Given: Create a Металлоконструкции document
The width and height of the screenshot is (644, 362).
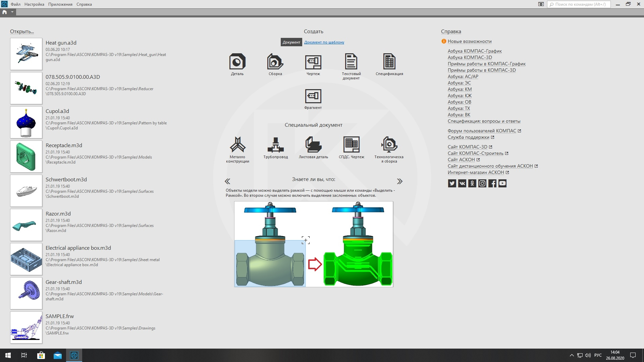Looking at the screenshot, I should [x=237, y=149].
